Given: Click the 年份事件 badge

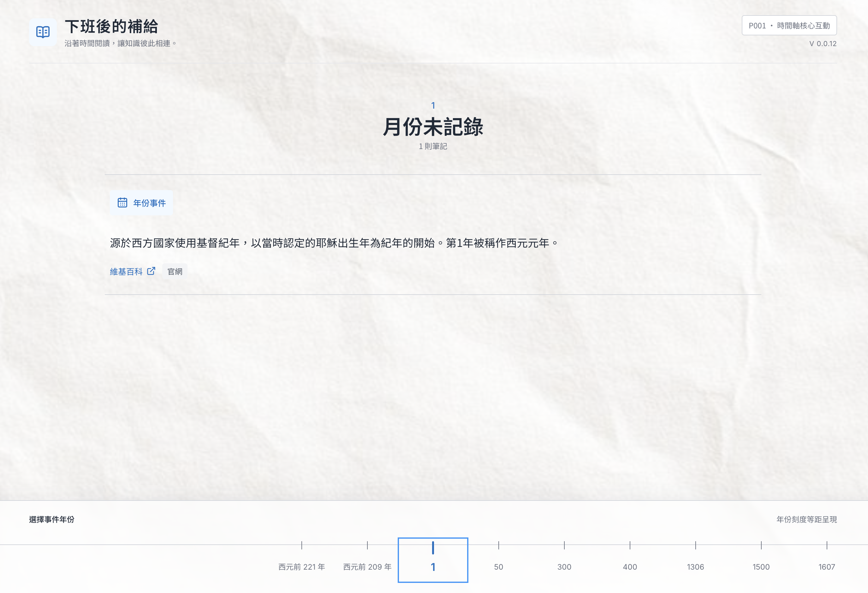Looking at the screenshot, I should 141,202.
